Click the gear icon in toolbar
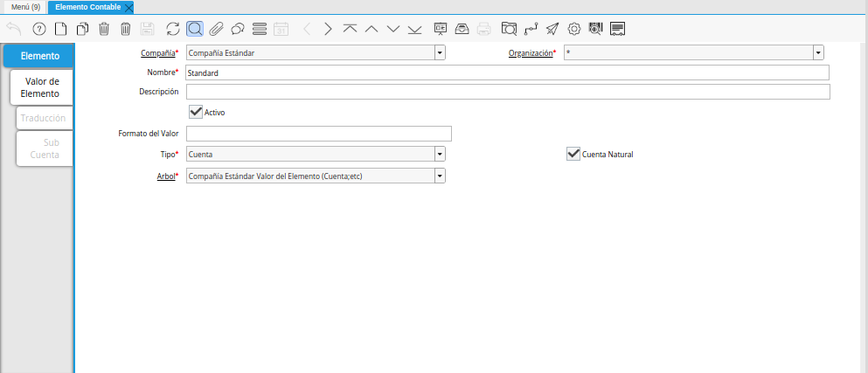868x373 pixels. point(574,29)
